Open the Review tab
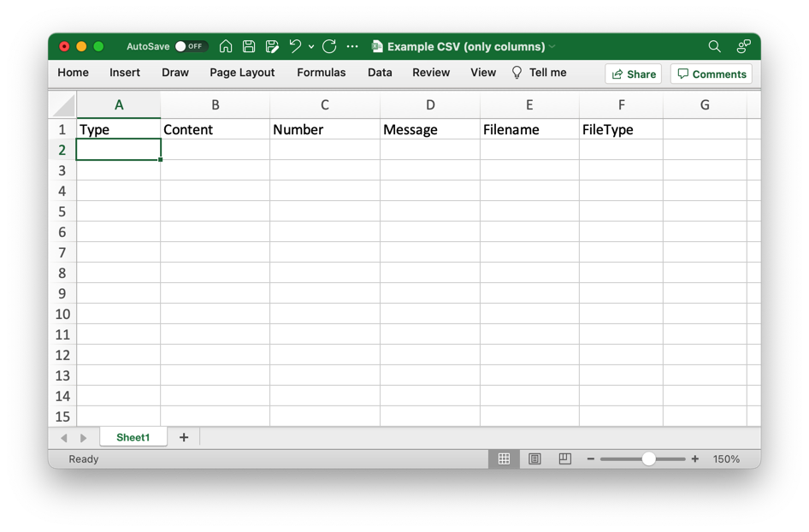This screenshot has height=532, width=809. 431,73
